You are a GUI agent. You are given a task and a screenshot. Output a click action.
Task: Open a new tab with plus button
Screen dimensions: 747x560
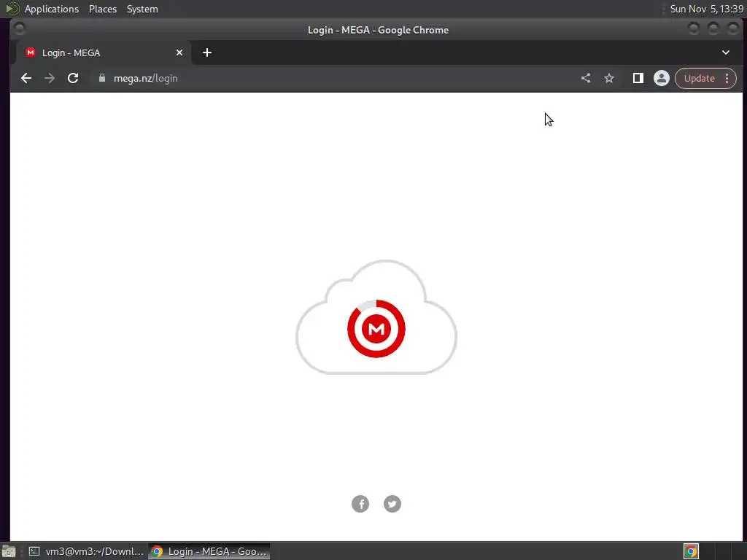tap(206, 52)
